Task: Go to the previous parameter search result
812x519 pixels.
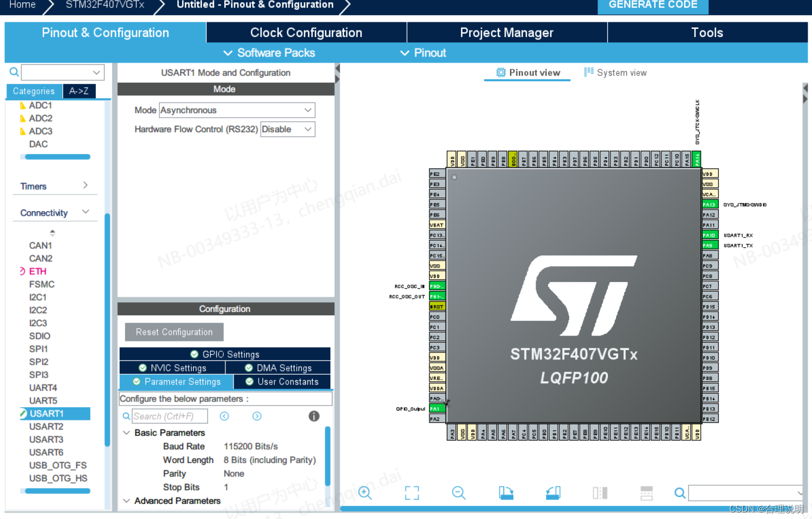Action: point(224,416)
